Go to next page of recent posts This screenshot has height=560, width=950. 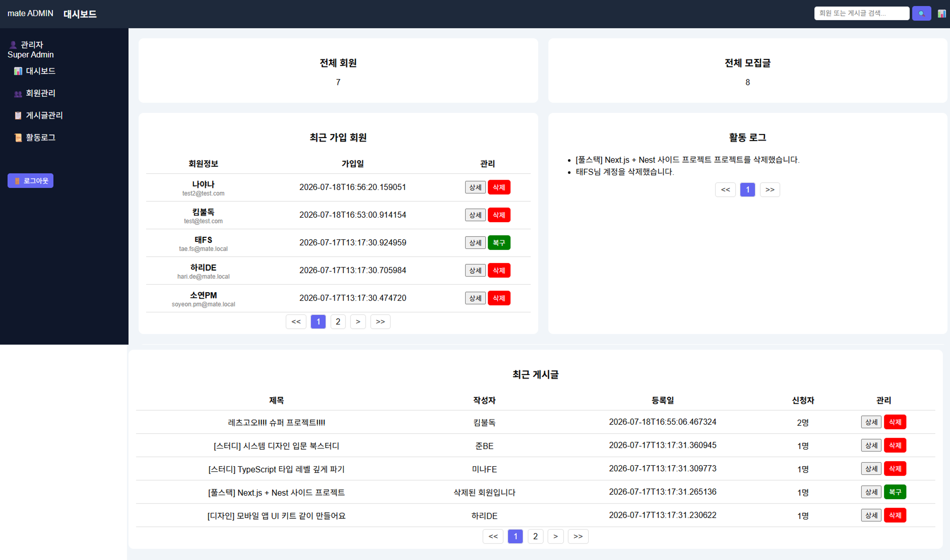click(x=555, y=536)
